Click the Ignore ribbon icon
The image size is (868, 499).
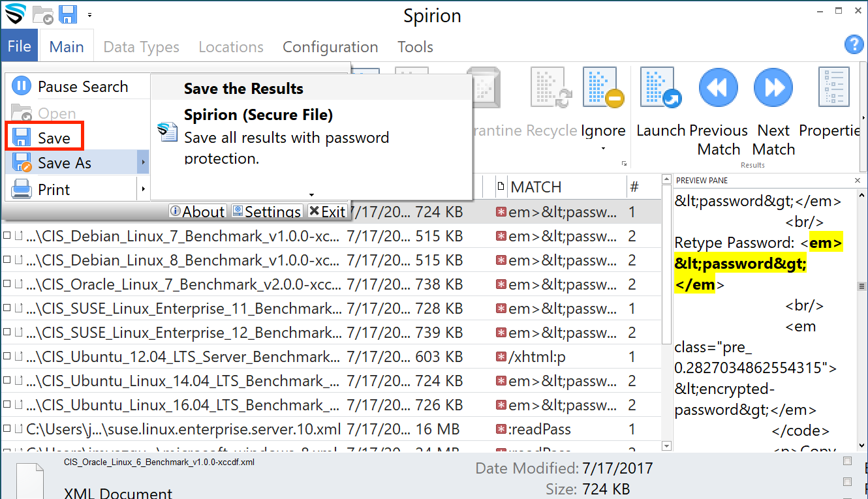coord(603,88)
